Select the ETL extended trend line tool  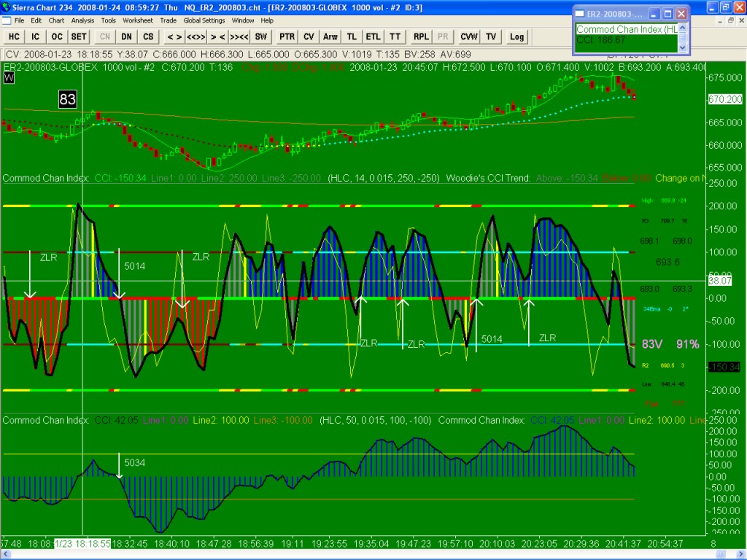click(373, 36)
